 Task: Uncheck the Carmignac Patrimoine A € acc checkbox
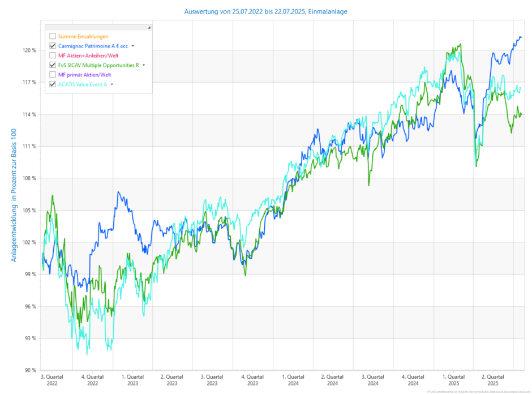(x=53, y=46)
